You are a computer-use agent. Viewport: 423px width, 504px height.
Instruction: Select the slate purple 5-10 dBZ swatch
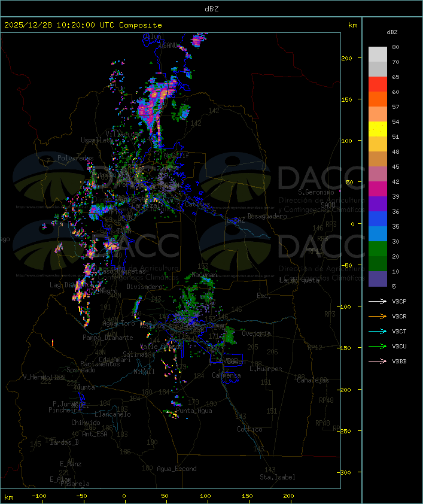378,279
